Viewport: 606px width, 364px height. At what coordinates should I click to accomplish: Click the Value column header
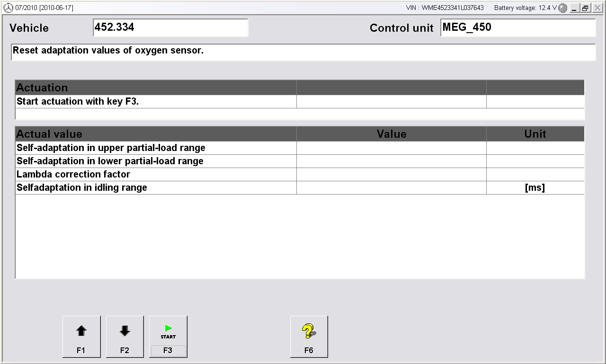(x=391, y=134)
